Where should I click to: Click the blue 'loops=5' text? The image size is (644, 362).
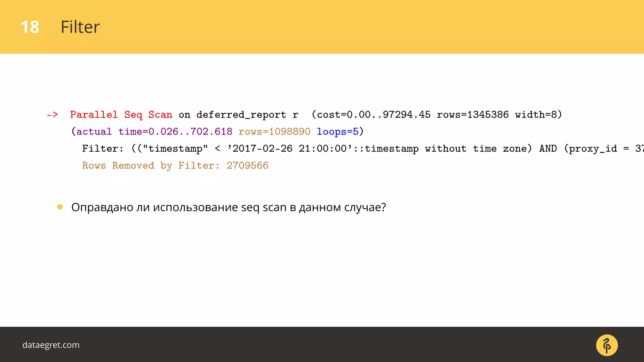(x=337, y=132)
